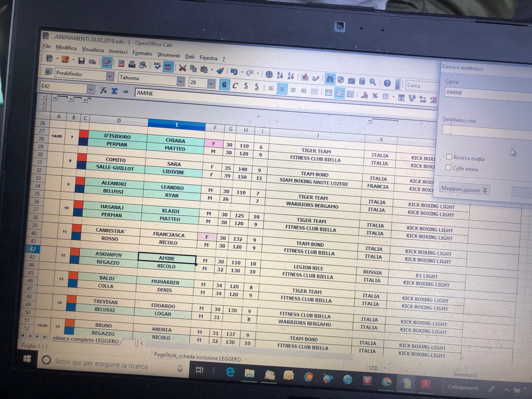Open the File menu
The width and height of the screenshot is (532, 399).
47,47
